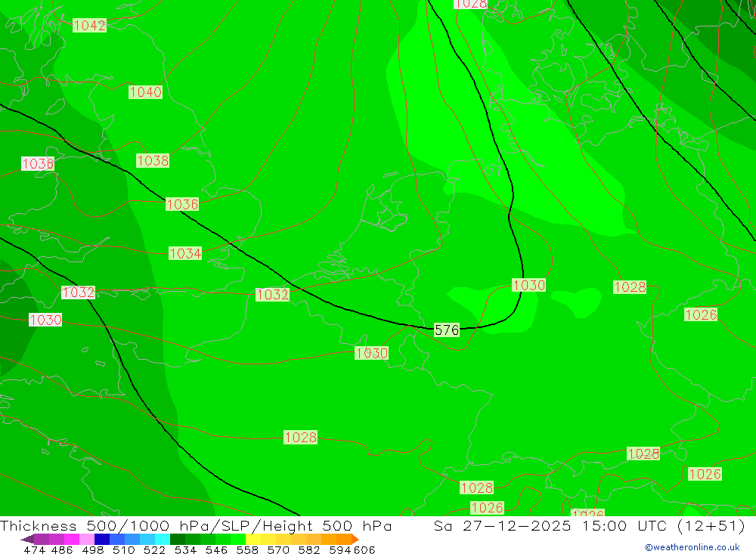
Task: Click the purple left arrow of the legend
Action: 27,539
